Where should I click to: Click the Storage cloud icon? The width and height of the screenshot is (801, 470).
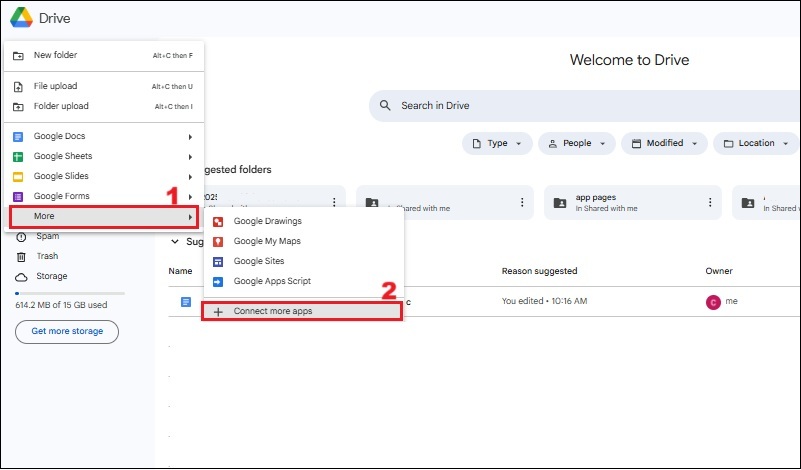[x=21, y=277]
